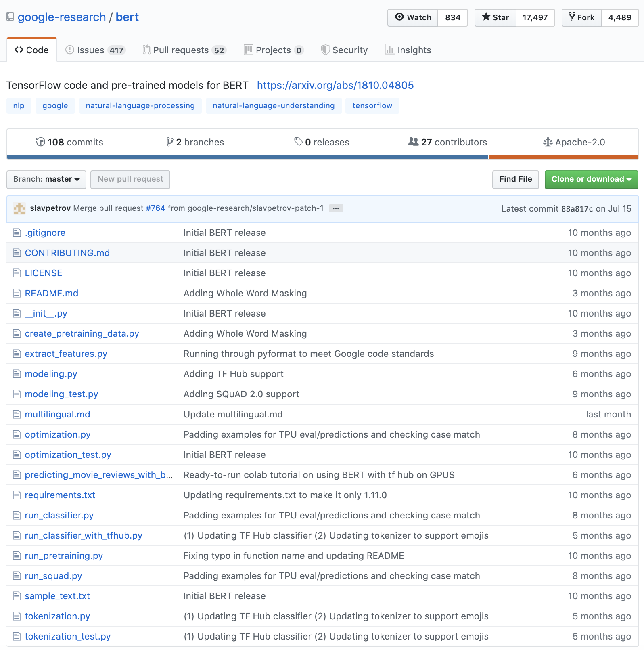Star the bert repository
The image size is (644, 650).
(x=496, y=18)
